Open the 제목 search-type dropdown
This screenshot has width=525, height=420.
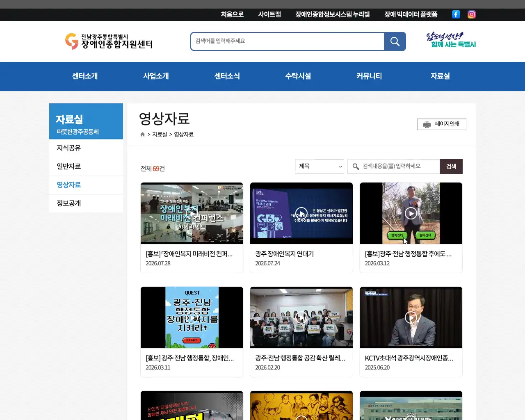pos(320,167)
